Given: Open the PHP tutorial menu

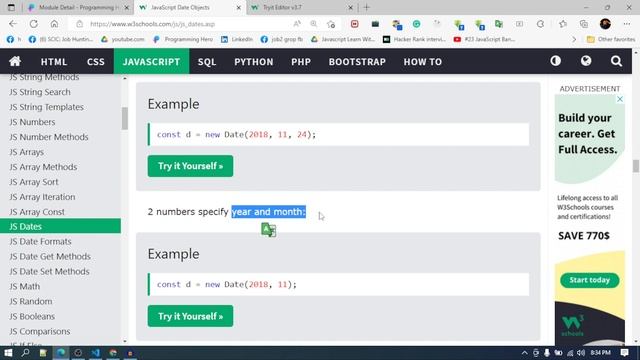Looking at the screenshot, I should point(301,62).
